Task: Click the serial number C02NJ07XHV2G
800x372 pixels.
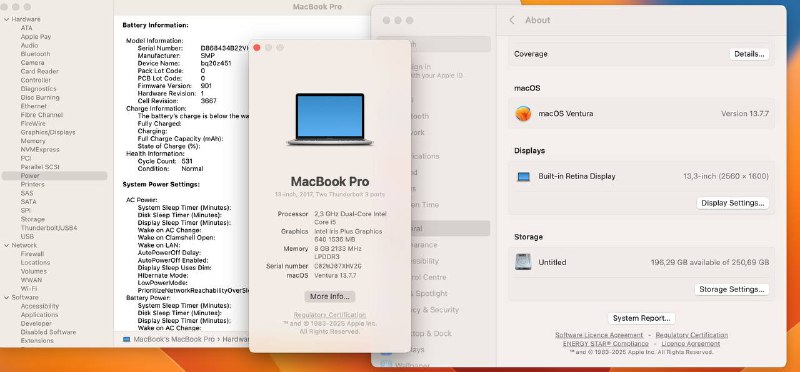Action: coord(337,266)
